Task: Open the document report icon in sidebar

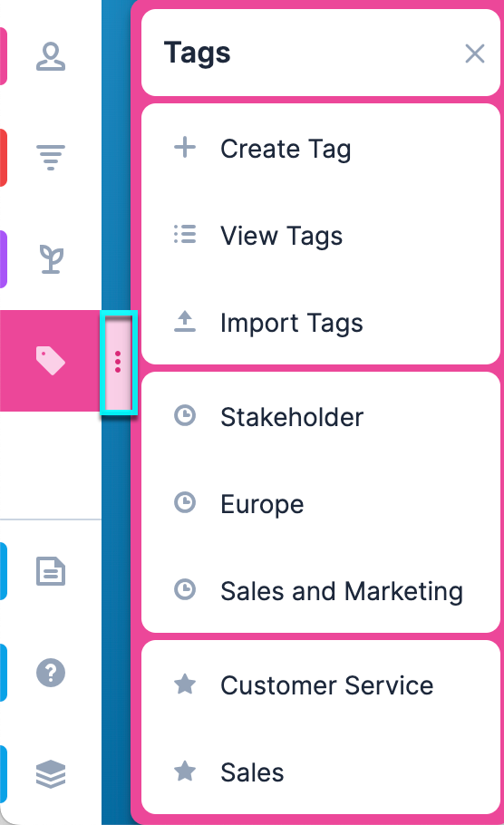Action: 51,571
